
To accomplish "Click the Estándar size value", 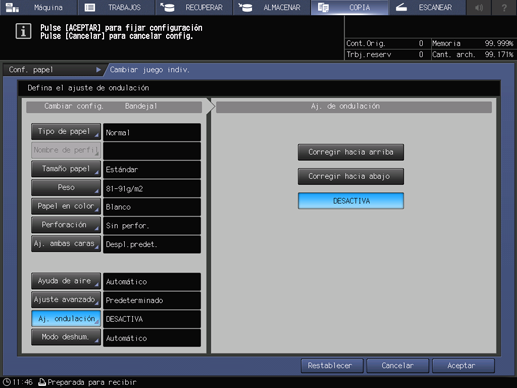I will (x=152, y=170).
